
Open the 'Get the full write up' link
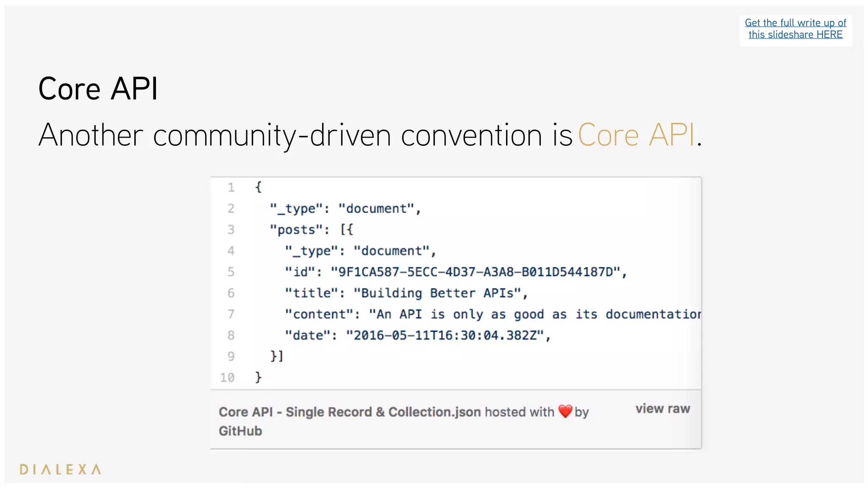796,29
